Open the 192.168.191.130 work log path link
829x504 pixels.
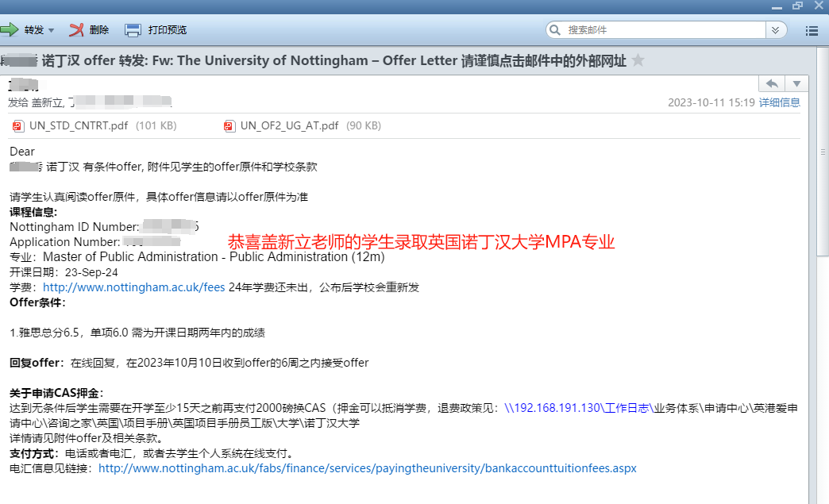577,408
